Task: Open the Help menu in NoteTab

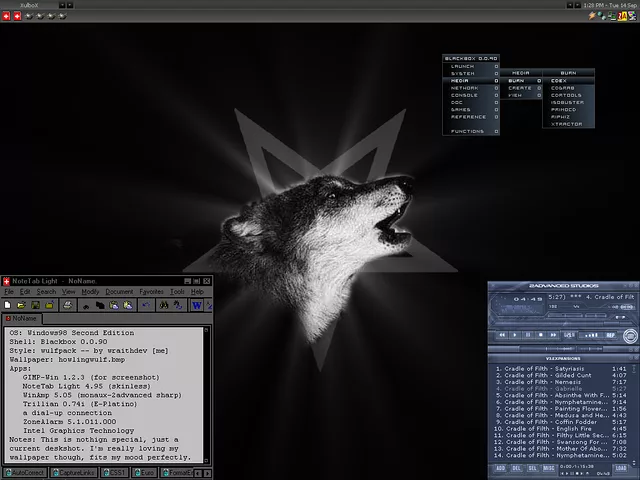Action: point(197,291)
